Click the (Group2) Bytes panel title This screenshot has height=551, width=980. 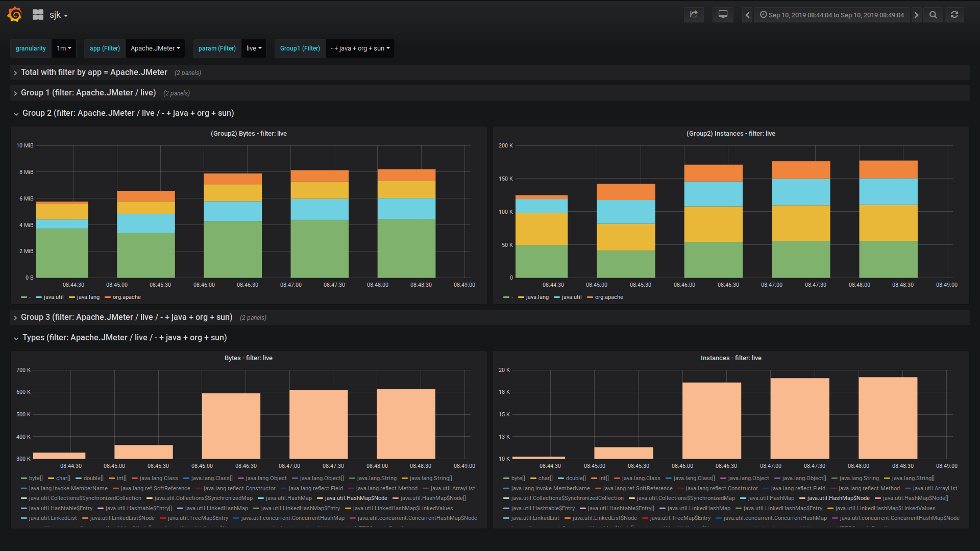point(249,134)
